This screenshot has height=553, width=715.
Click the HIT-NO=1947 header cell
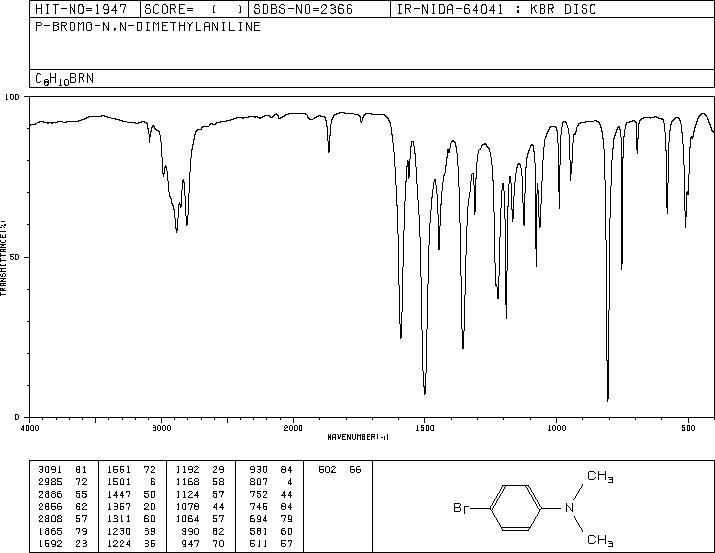click(x=85, y=9)
